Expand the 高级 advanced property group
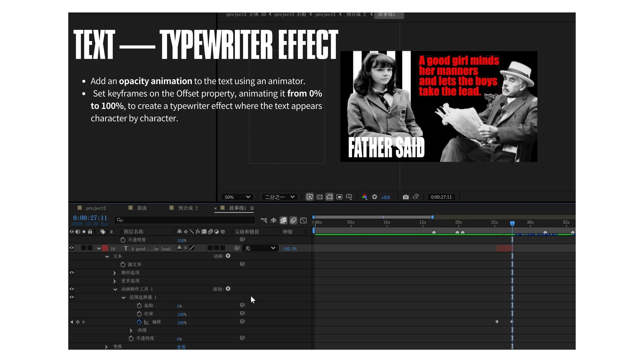Image resolution: width=644 pixels, height=362 pixels. [131, 330]
